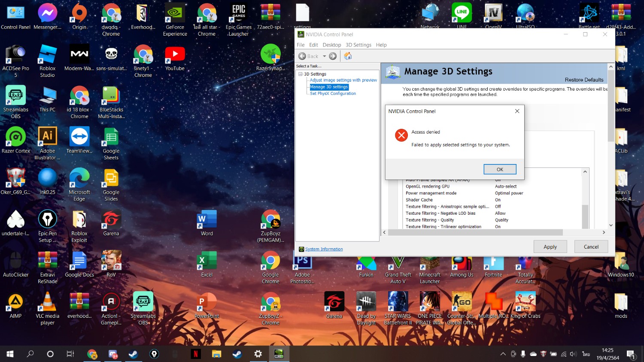644x362 pixels.
Task: Select Adjust image settings with preview
Action: (343, 80)
